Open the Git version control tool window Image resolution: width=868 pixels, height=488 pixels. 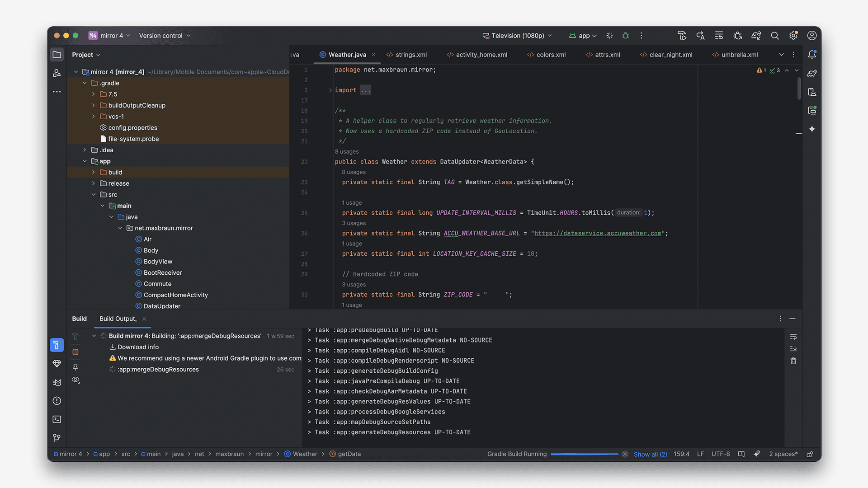click(x=57, y=438)
